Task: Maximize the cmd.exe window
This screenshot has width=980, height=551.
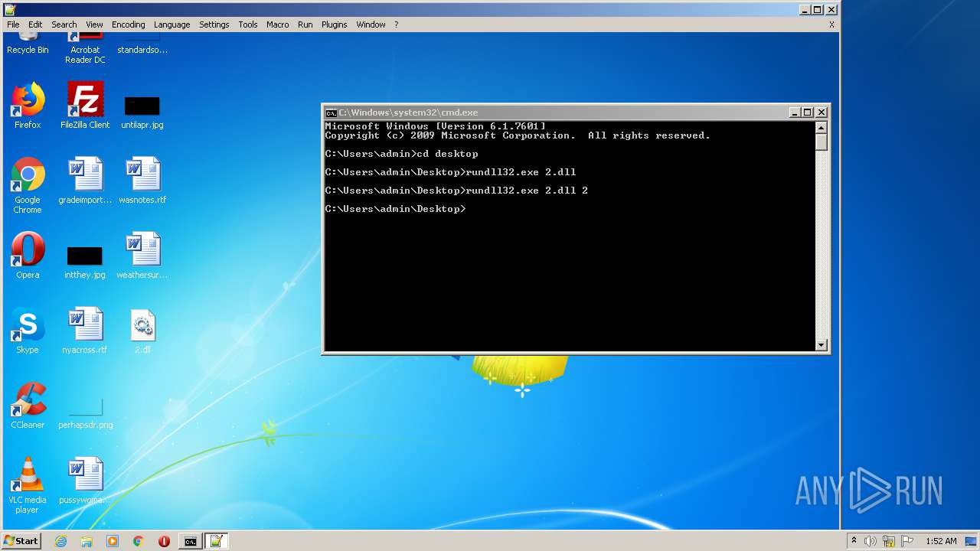Action: coord(807,112)
